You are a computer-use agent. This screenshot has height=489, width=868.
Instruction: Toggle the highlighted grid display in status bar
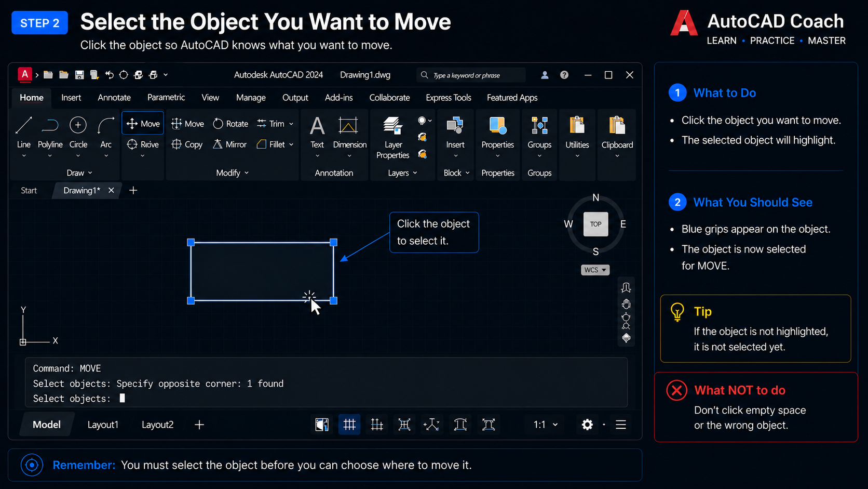349,425
